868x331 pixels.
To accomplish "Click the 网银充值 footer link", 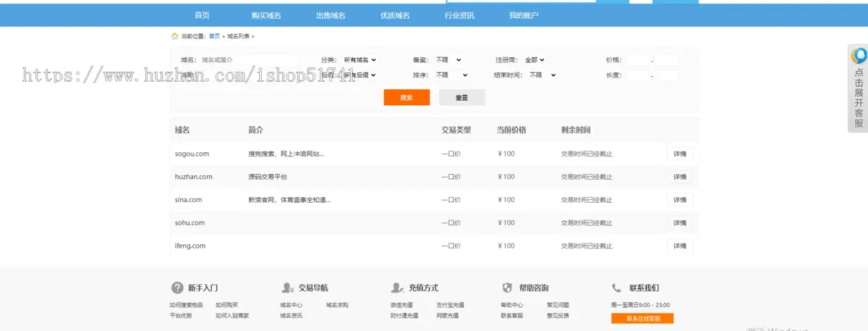I will pyautogui.click(x=447, y=316).
